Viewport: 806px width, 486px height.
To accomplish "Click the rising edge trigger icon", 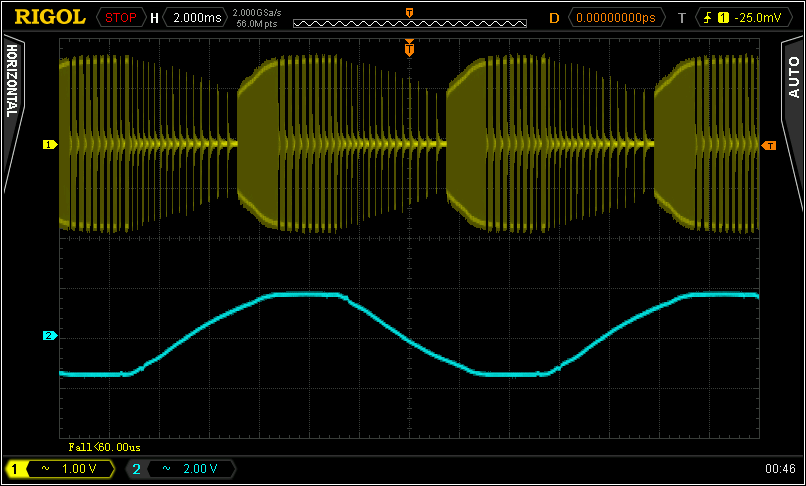I will click(x=709, y=17).
